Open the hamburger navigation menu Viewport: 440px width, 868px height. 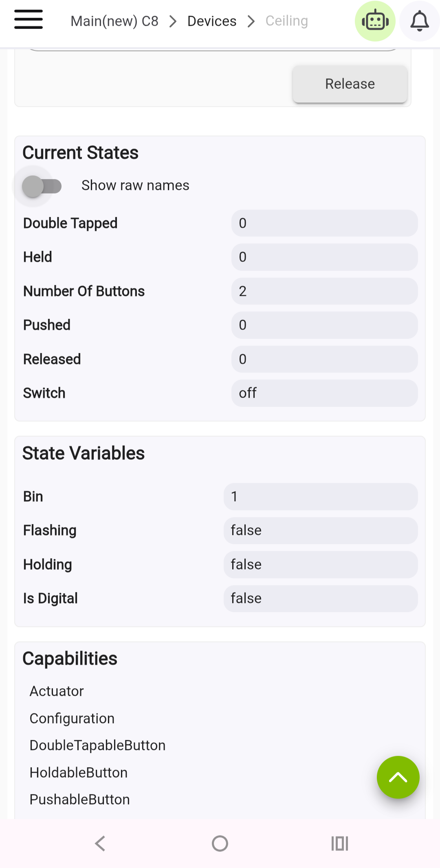(29, 20)
